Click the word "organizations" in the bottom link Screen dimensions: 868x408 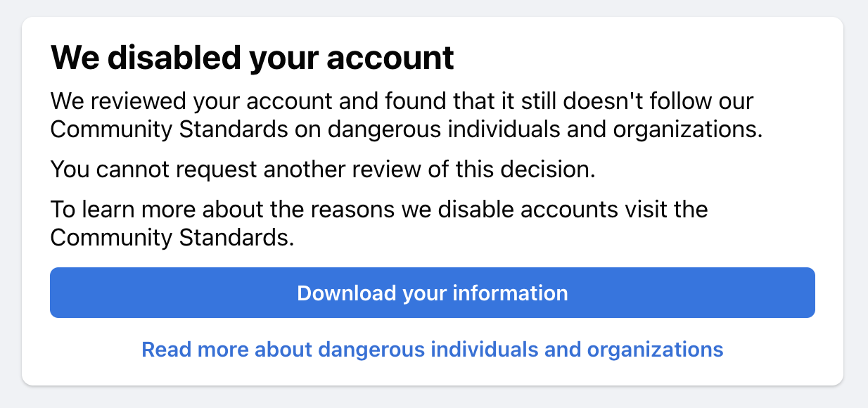point(655,350)
